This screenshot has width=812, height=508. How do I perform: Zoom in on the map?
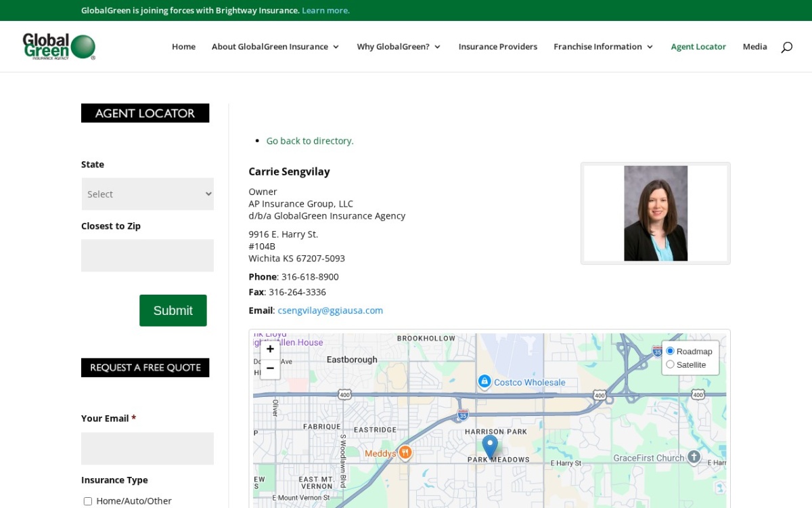coord(270,350)
